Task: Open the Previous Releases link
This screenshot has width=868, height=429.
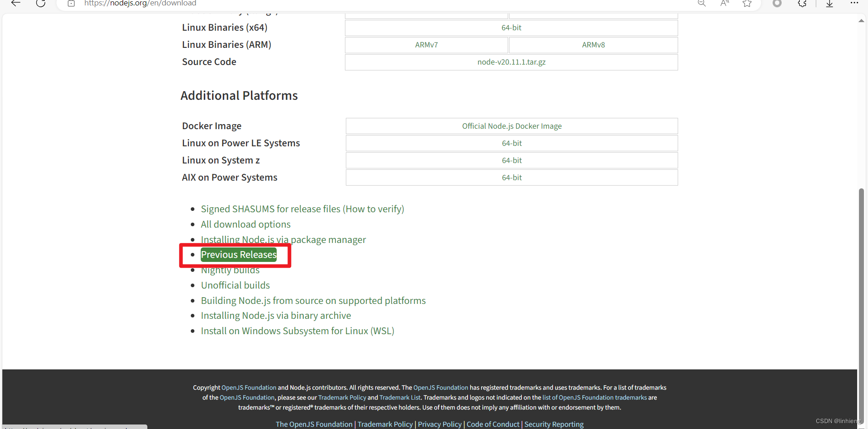Action: coord(238,255)
